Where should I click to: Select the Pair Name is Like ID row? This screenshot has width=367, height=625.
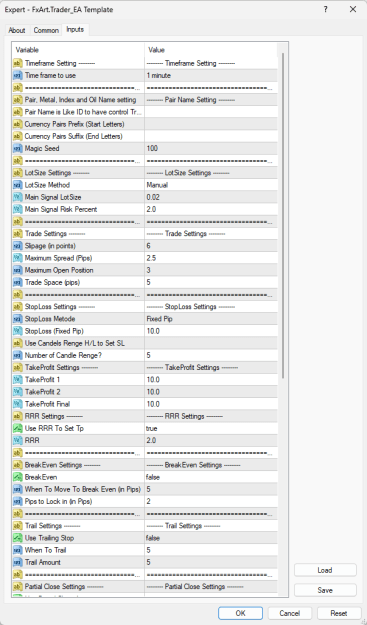145,112
